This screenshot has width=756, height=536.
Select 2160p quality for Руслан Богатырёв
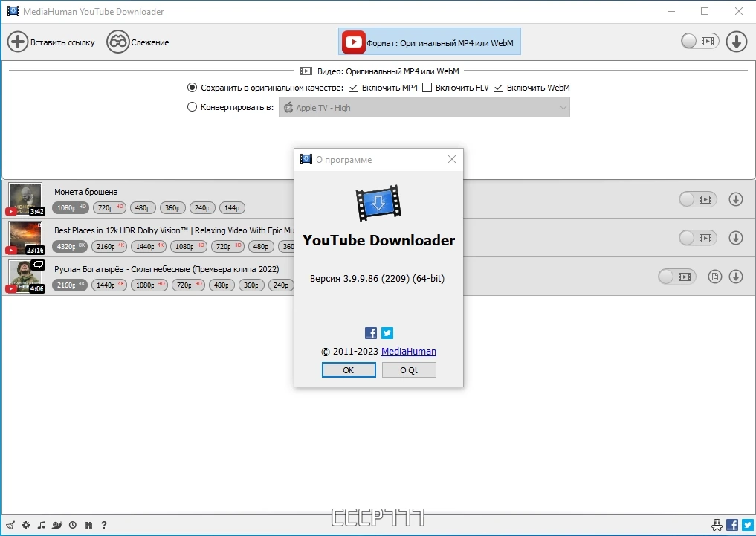coord(70,285)
